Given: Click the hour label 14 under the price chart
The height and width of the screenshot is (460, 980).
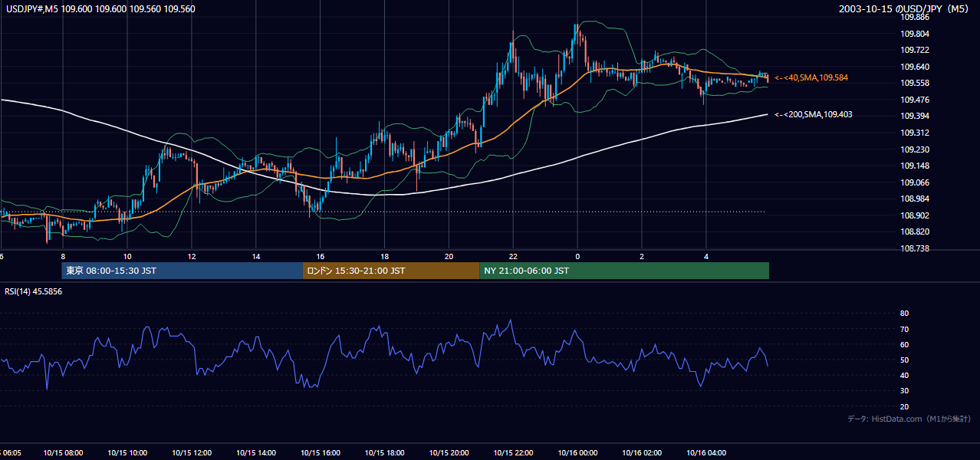Looking at the screenshot, I should click(256, 256).
